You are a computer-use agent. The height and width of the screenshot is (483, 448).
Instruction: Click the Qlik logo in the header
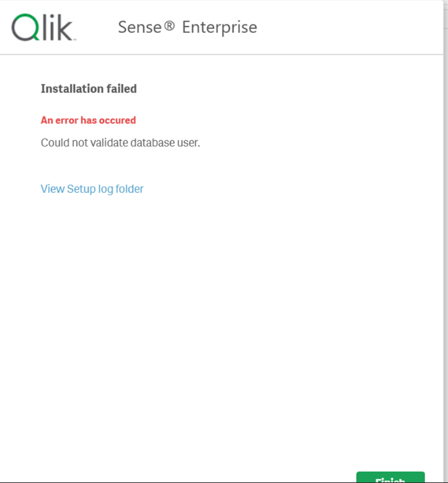(43, 27)
